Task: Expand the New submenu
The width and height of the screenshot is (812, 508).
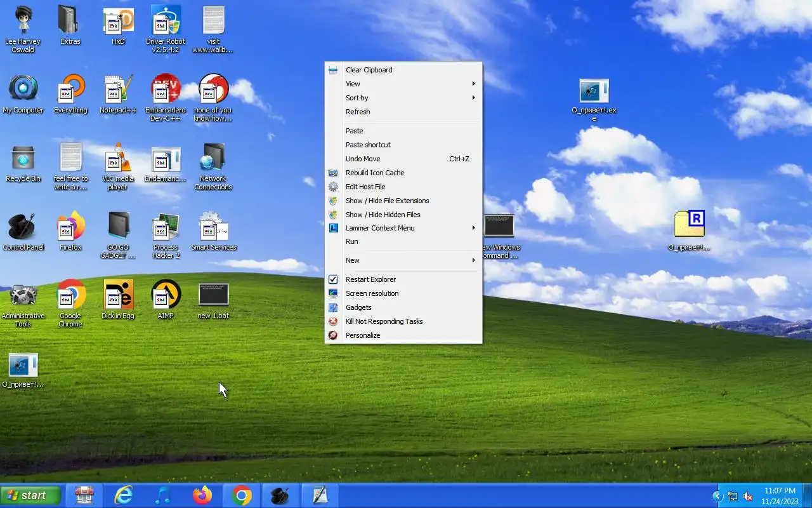Action: 403,260
